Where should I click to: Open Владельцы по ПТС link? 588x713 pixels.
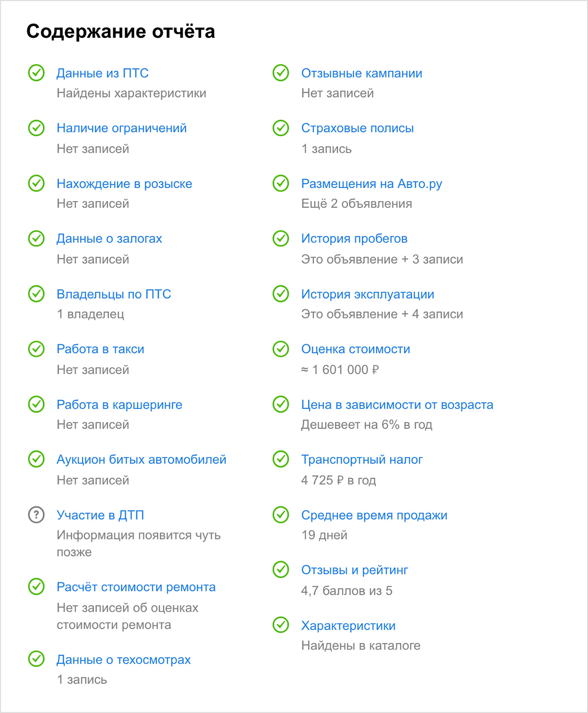coord(114,294)
